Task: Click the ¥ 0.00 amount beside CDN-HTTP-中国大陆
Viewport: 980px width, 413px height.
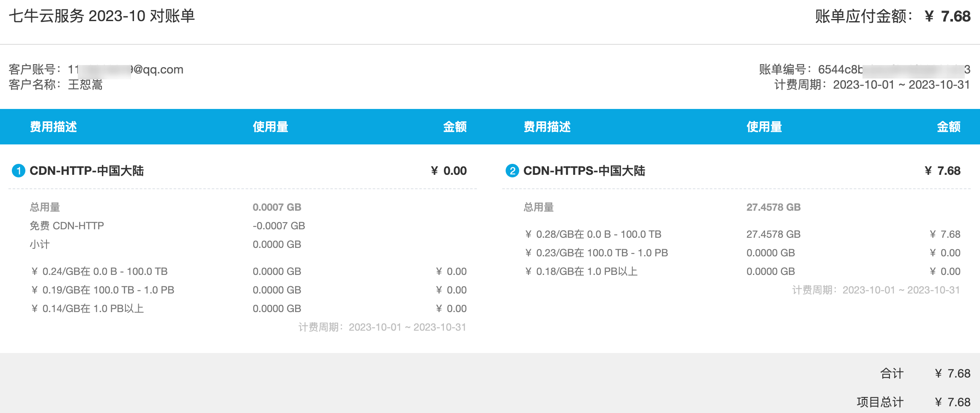Action: point(449,171)
